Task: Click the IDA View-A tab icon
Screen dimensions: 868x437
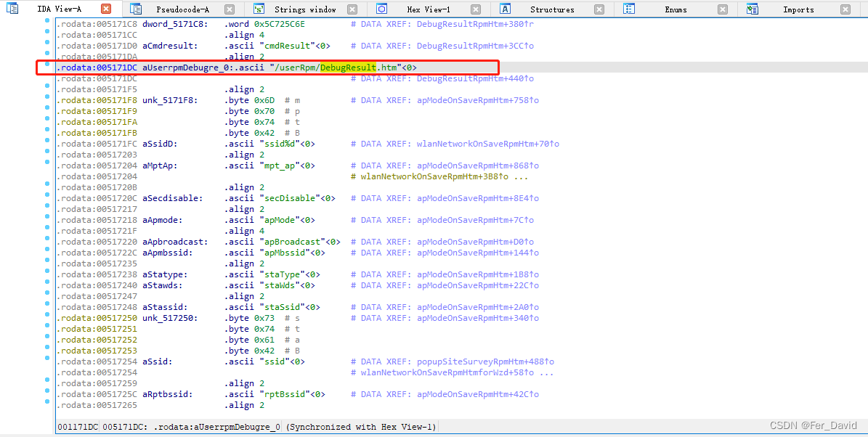Action: 13,8
